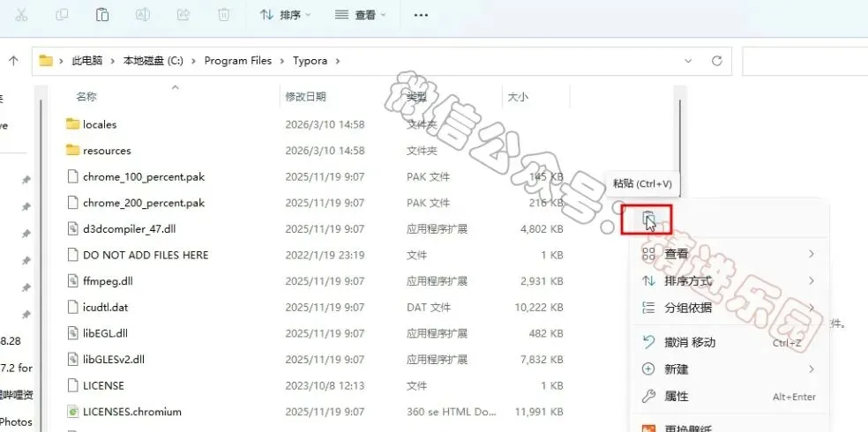Select the libGLESv2.dll file icon

(72, 359)
